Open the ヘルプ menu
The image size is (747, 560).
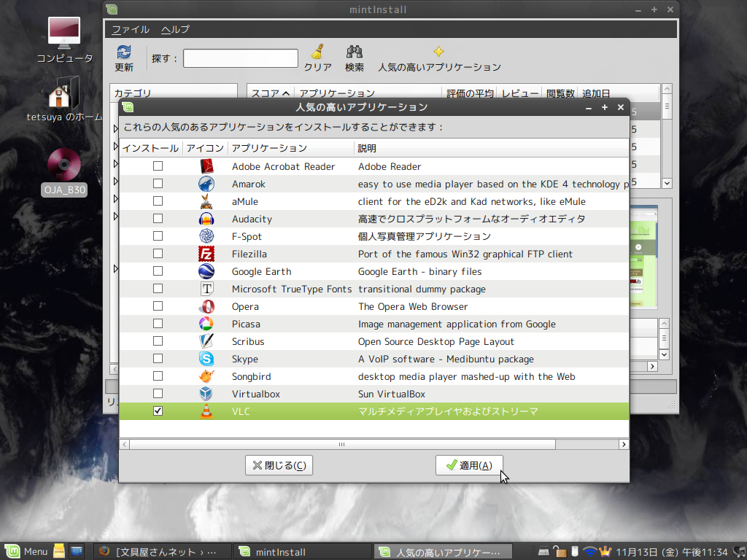(x=175, y=29)
